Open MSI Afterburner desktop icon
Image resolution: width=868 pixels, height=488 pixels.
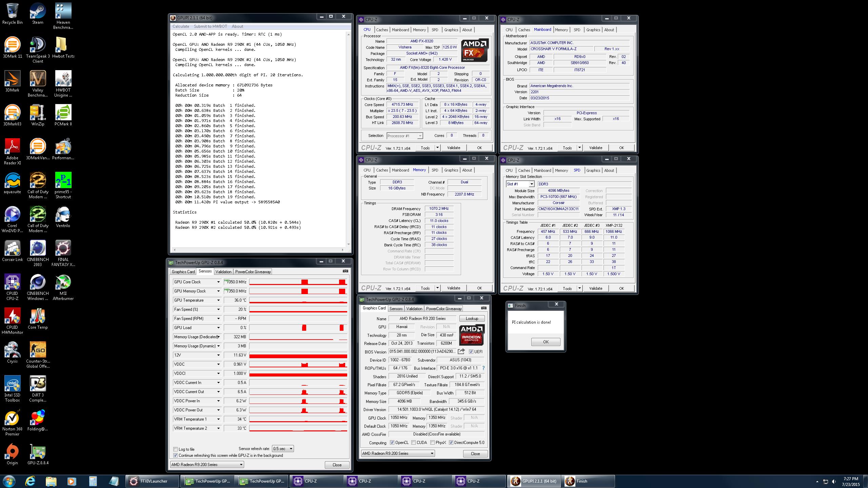tap(63, 287)
